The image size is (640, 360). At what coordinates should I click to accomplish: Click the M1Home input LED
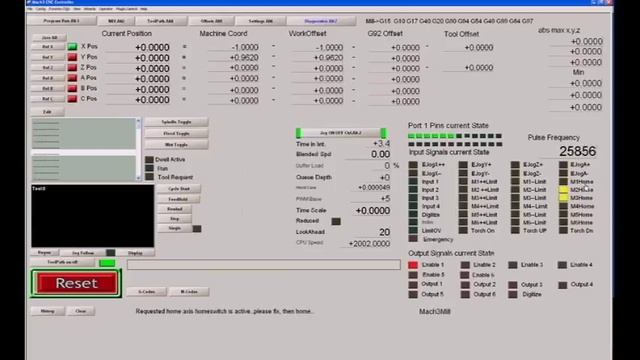pos(563,182)
